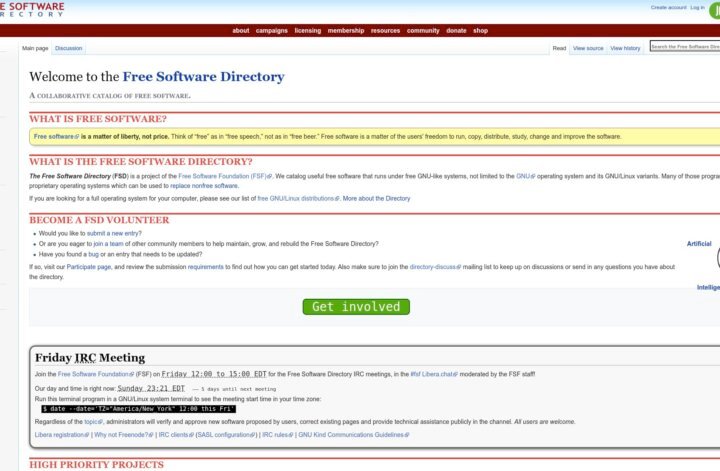Image resolution: width=720 pixels, height=471 pixels.
Task: Click the green 'Get involved' button
Action: [x=356, y=307]
